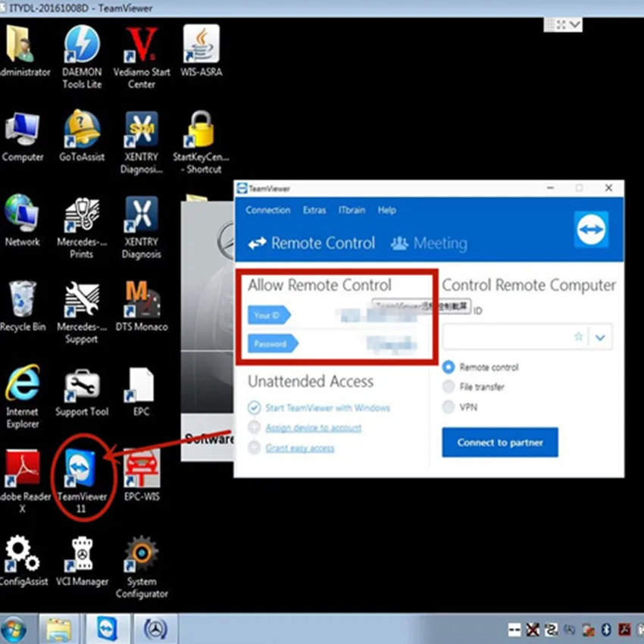Select the Computer desktop icon
The image size is (644, 644).
coord(22,130)
